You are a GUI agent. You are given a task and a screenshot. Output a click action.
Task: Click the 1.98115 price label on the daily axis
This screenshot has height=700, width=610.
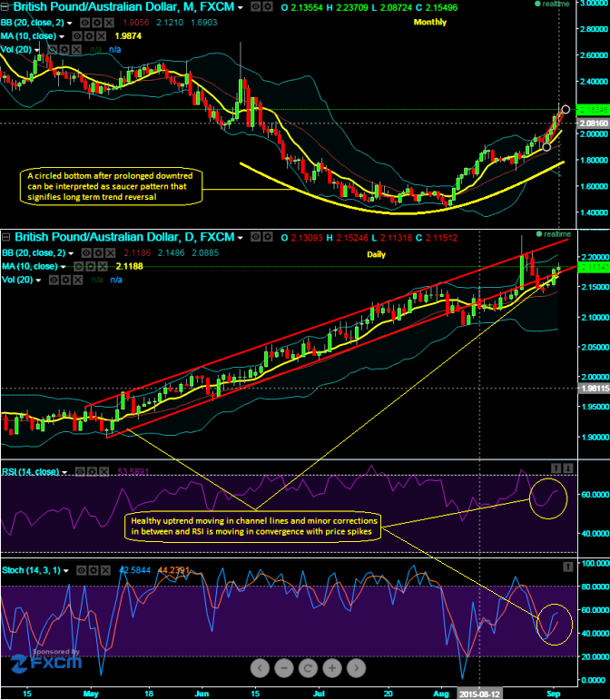594,388
